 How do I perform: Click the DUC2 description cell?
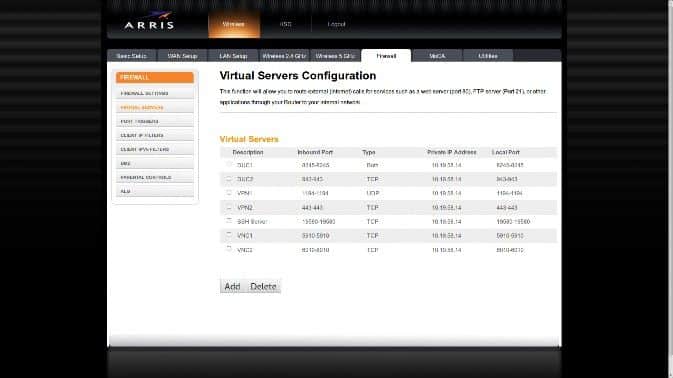(x=245, y=179)
